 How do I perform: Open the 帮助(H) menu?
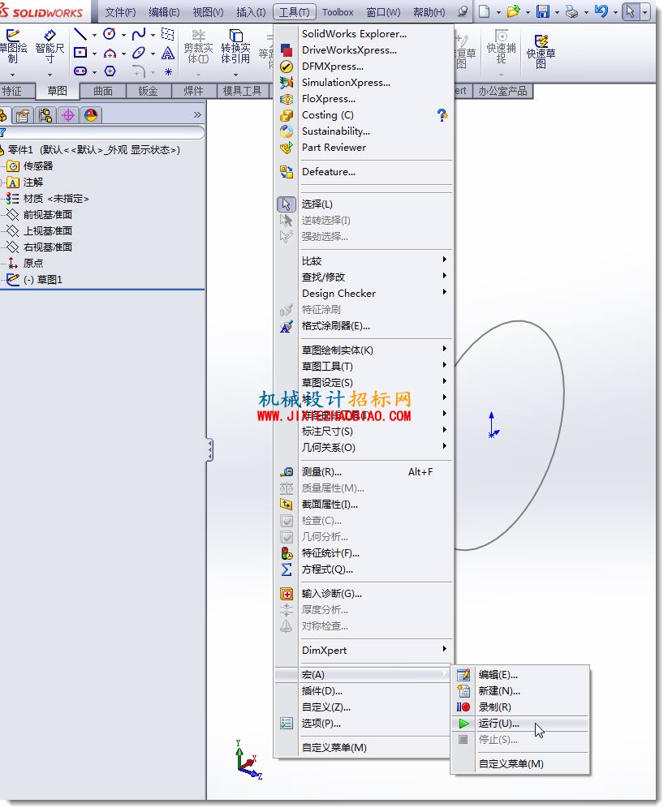[x=429, y=12]
